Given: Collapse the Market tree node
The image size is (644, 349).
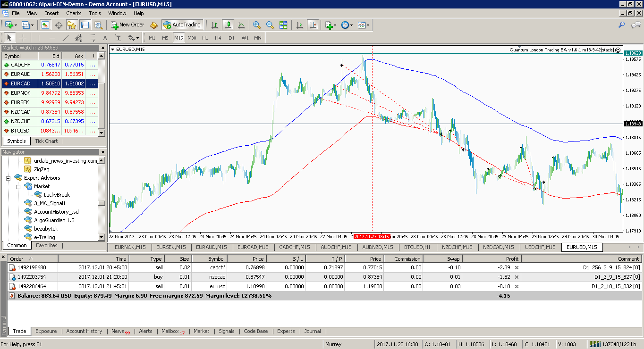Looking at the screenshot, I should click(18, 187).
